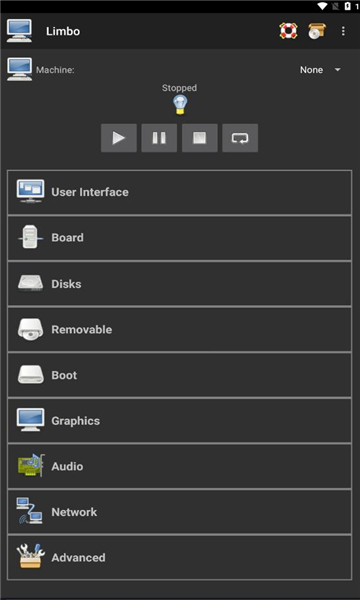Expand the Boot section
360x600 pixels.
pos(179,375)
